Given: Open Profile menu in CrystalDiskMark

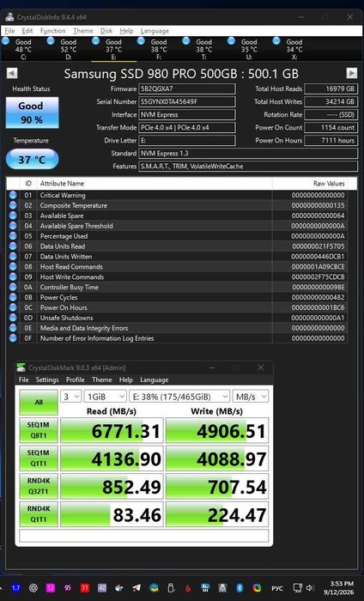Looking at the screenshot, I should [75, 379].
